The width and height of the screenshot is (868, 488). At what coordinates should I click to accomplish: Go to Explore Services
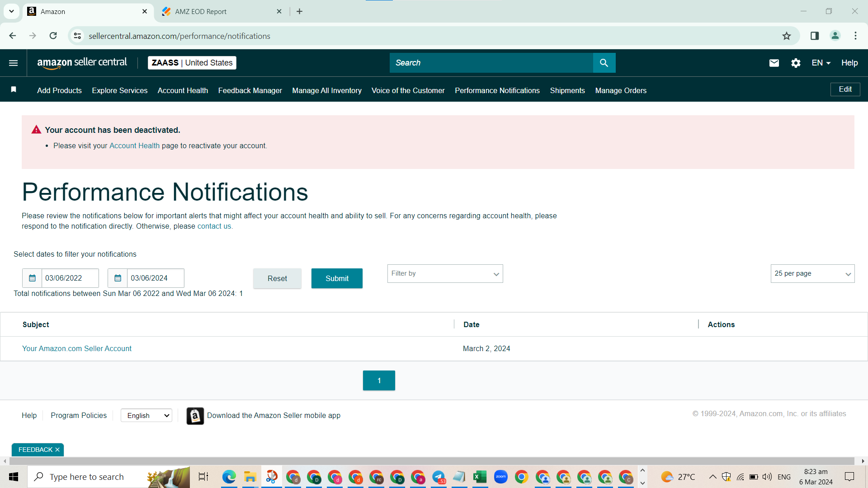tap(120, 90)
